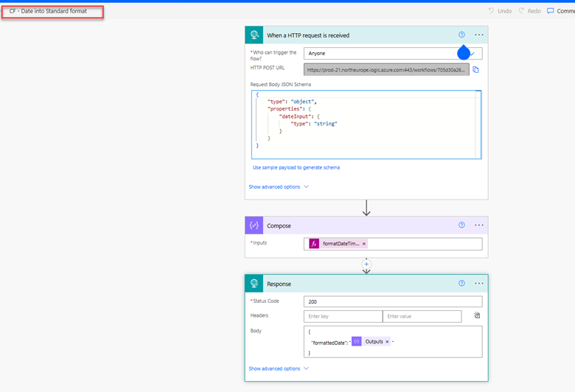Click the Response Body field
The height and width of the screenshot is (392, 575).
tap(393, 342)
